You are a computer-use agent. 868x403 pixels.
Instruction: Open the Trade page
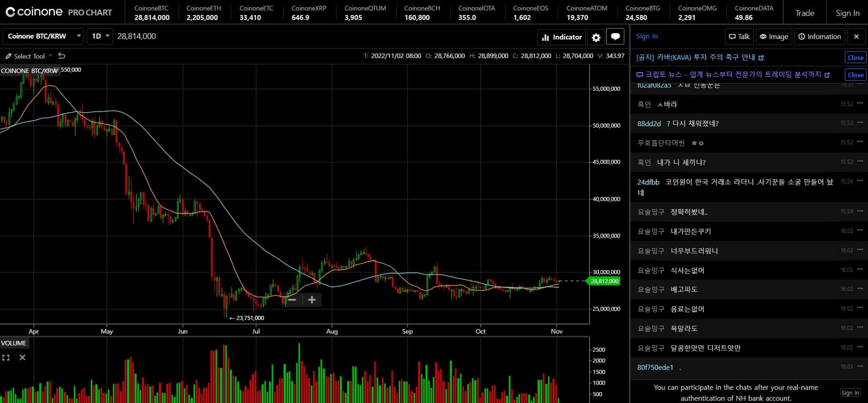(x=804, y=13)
